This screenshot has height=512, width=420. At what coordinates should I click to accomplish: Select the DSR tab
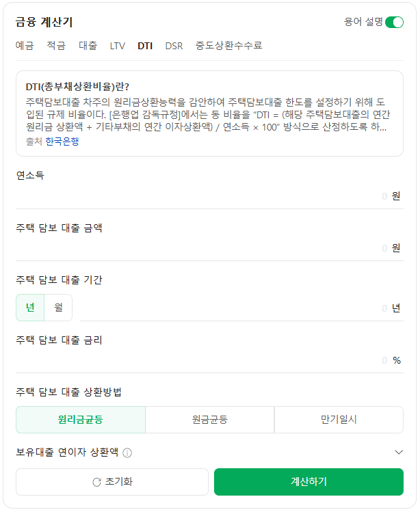click(x=174, y=46)
